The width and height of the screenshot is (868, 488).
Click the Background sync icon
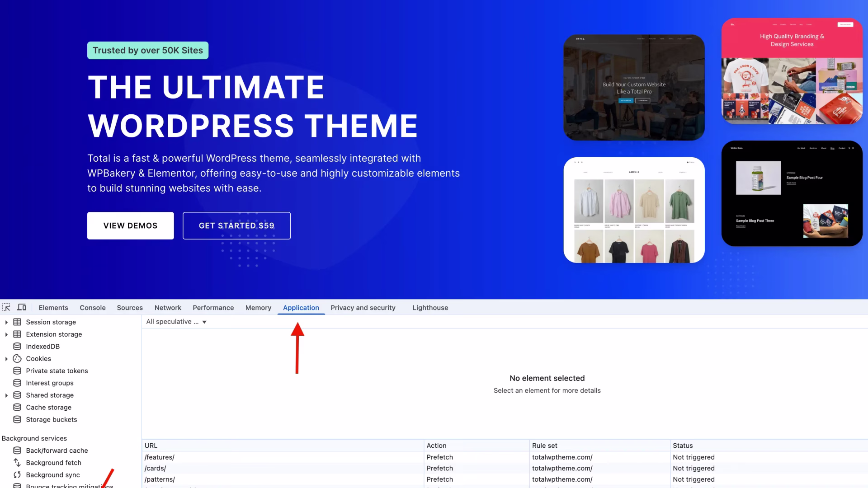click(17, 475)
